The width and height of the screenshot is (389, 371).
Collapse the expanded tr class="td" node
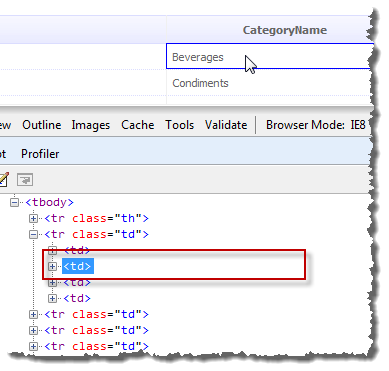pos(33,234)
